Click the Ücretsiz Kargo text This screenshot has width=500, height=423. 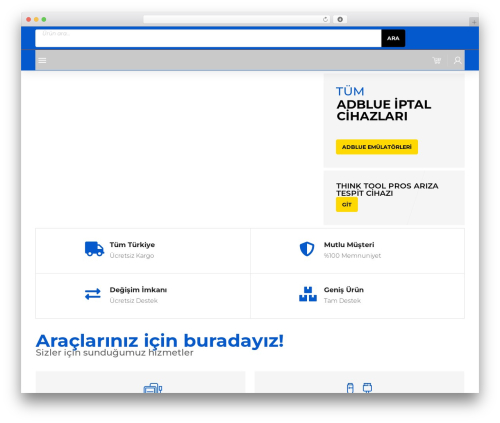tap(132, 256)
